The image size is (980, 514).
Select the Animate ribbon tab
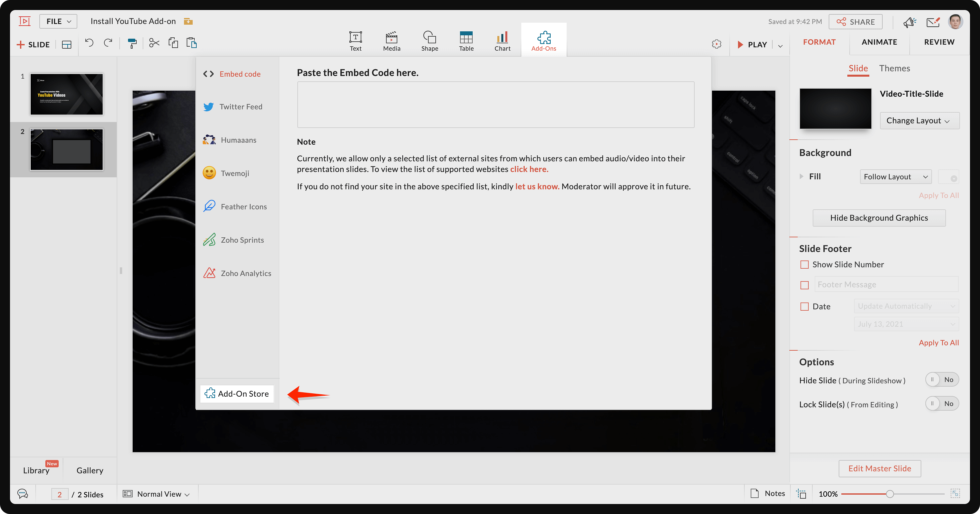pos(880,41)
